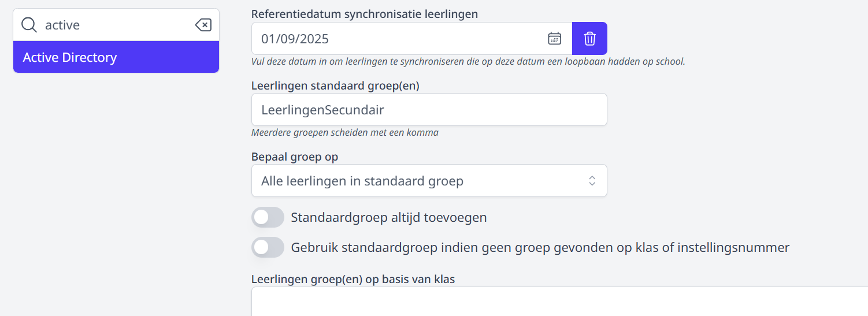
Task: Select Active Directory in the sidebar list
Action: tap(116, 57)
